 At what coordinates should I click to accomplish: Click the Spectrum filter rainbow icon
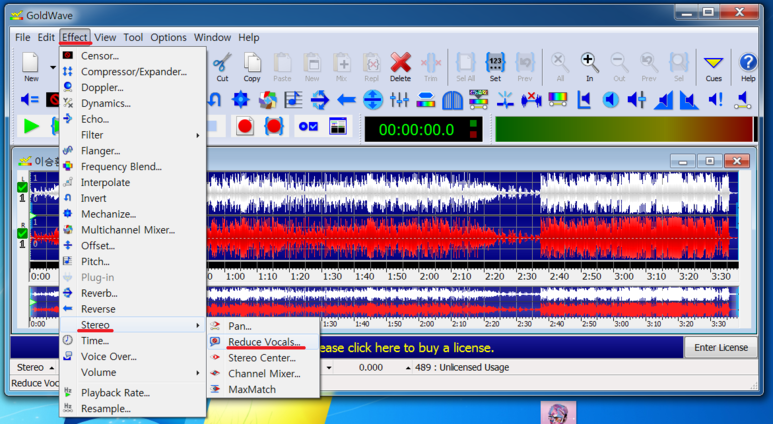click(x=558, y=100)
